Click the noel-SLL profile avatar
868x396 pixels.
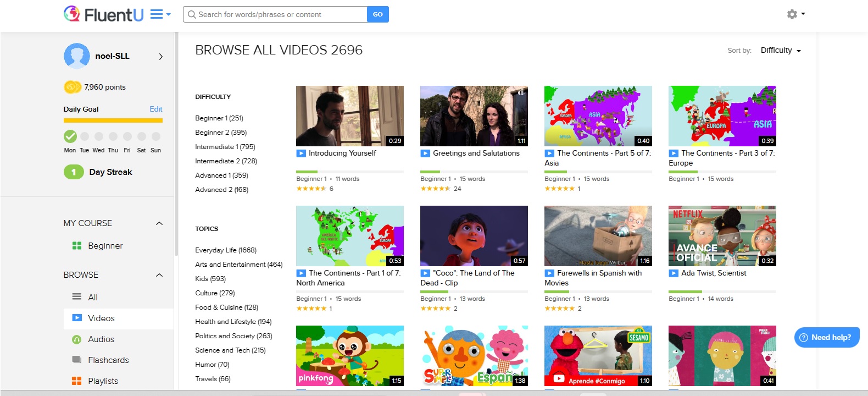[x=77, y=56]
